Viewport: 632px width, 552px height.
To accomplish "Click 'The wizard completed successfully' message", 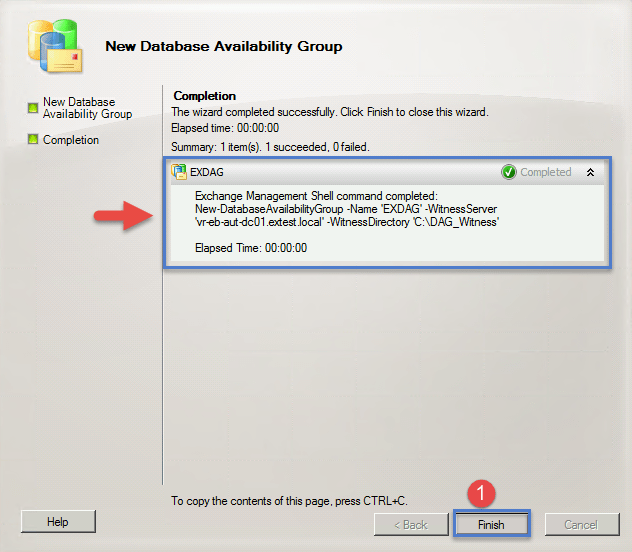I will click(x=330, y=112).
